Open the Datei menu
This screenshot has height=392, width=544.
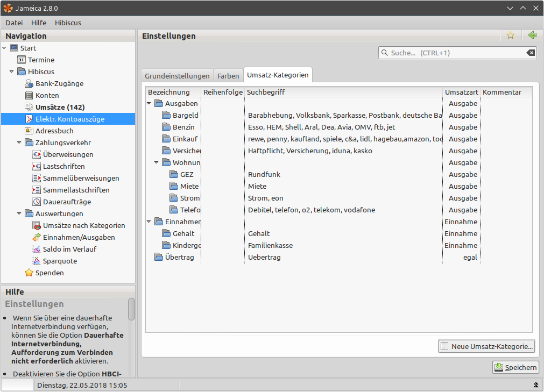[14, 23]
